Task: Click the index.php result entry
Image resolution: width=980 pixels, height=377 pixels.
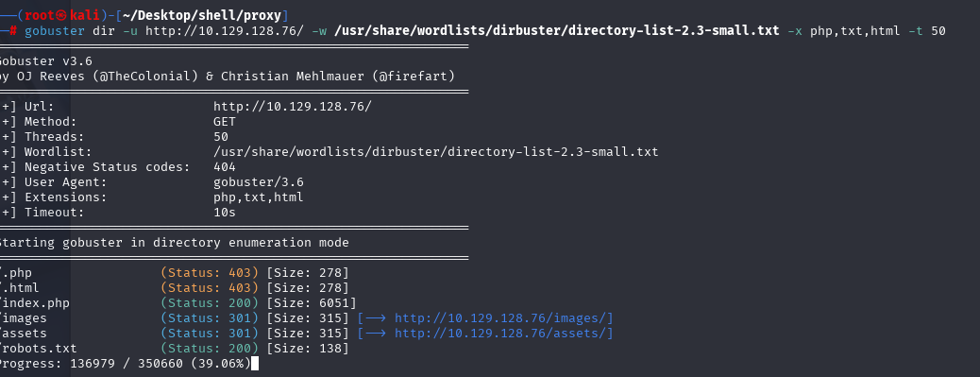Action: pos(34,303)
